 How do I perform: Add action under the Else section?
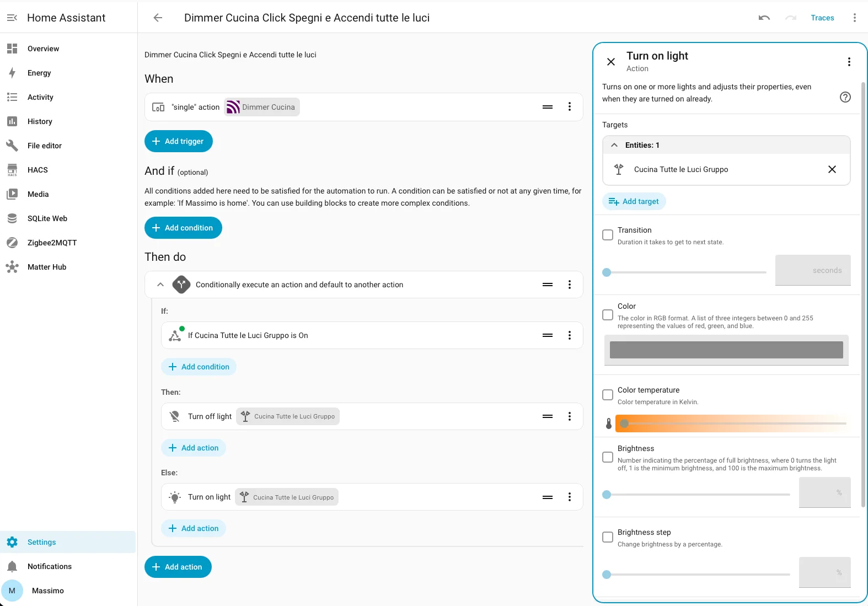194,528
